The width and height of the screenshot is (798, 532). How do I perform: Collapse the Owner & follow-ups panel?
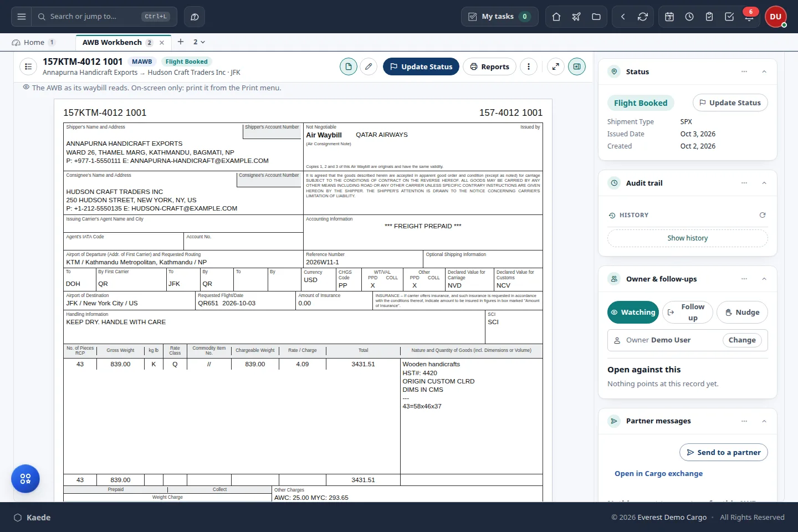[764, 279]
